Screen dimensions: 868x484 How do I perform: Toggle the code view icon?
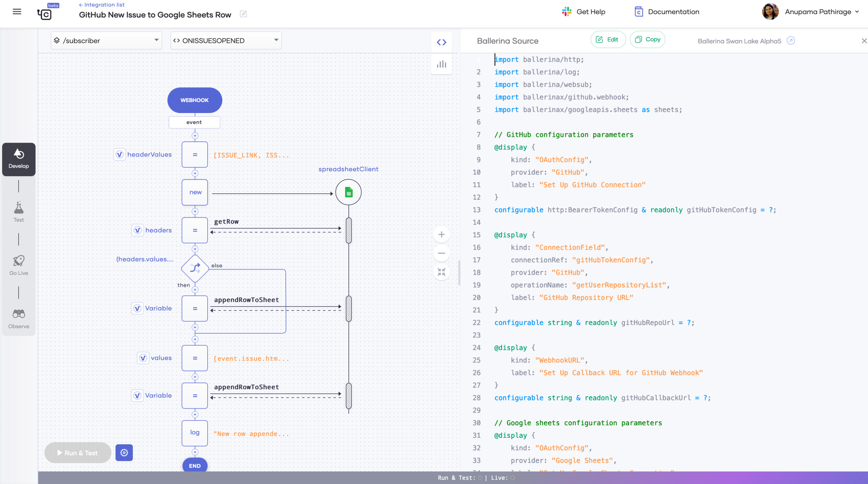pos(441,42)
